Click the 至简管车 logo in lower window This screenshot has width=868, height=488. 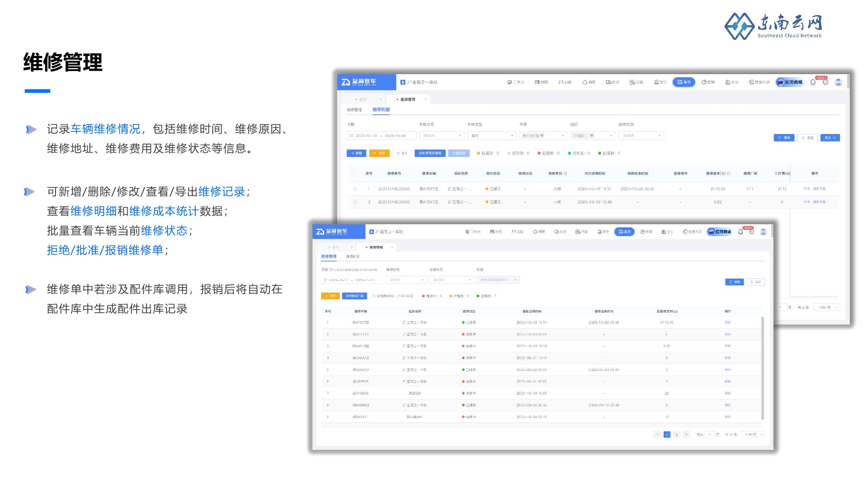[x=332, y=232]
